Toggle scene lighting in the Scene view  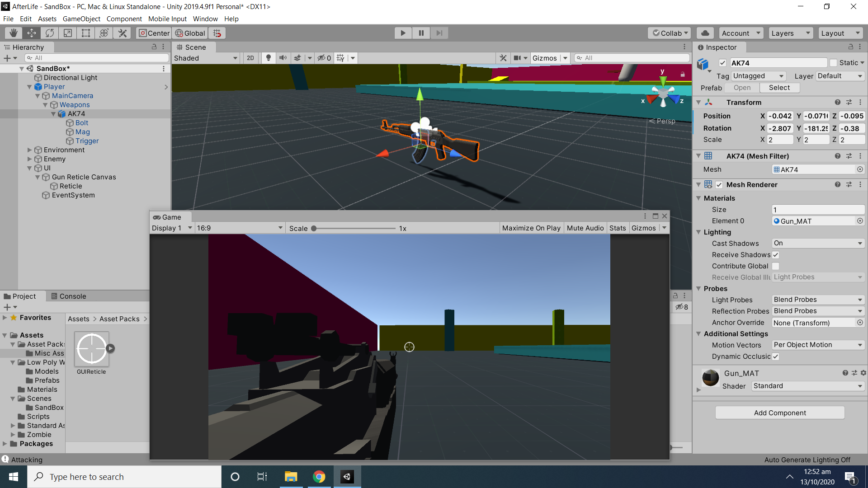pyautogui.click(x=269, y=58)
